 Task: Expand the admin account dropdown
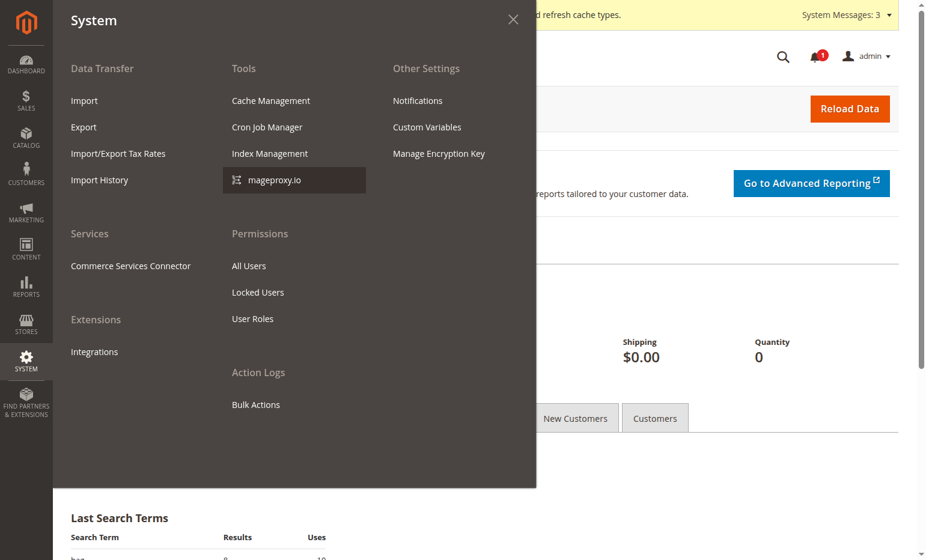pos(866,56)
